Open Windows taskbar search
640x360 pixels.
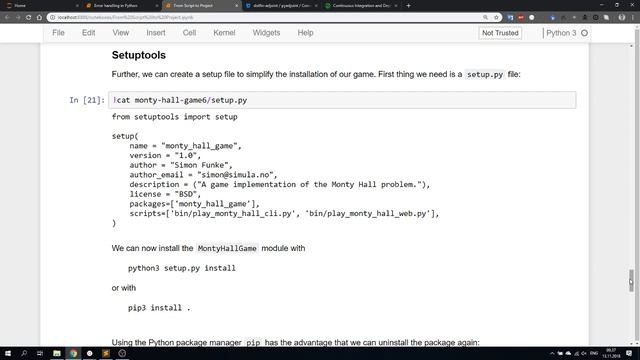(24, 353)
